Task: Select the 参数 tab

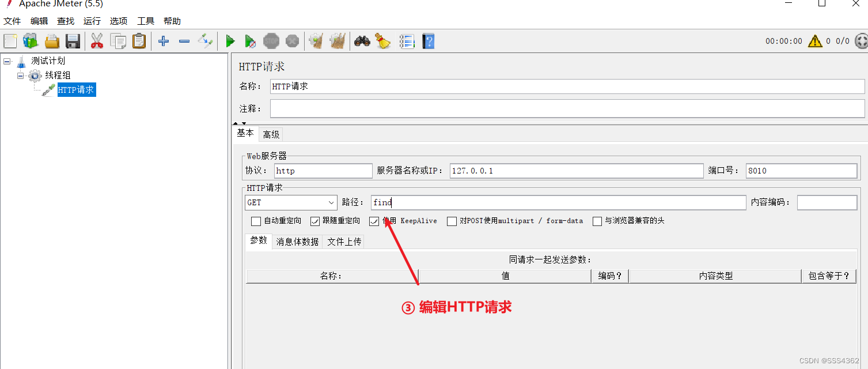Action: coord(259,240)
